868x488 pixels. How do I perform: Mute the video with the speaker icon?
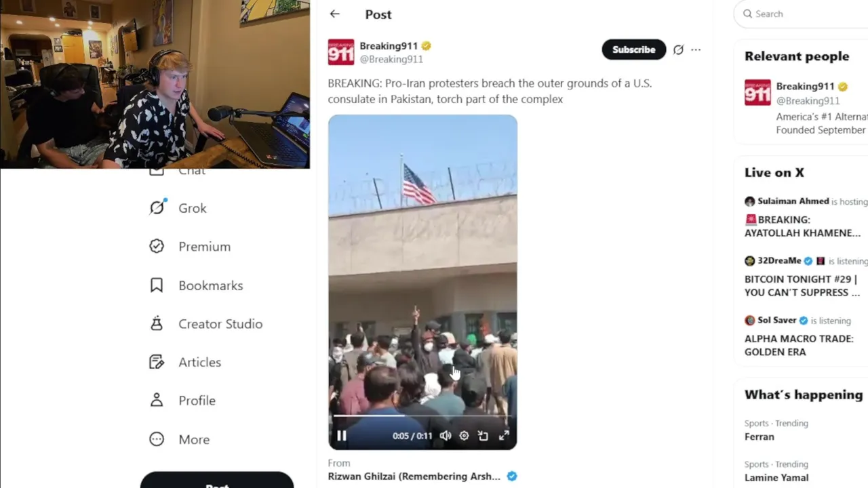[446, 436]
